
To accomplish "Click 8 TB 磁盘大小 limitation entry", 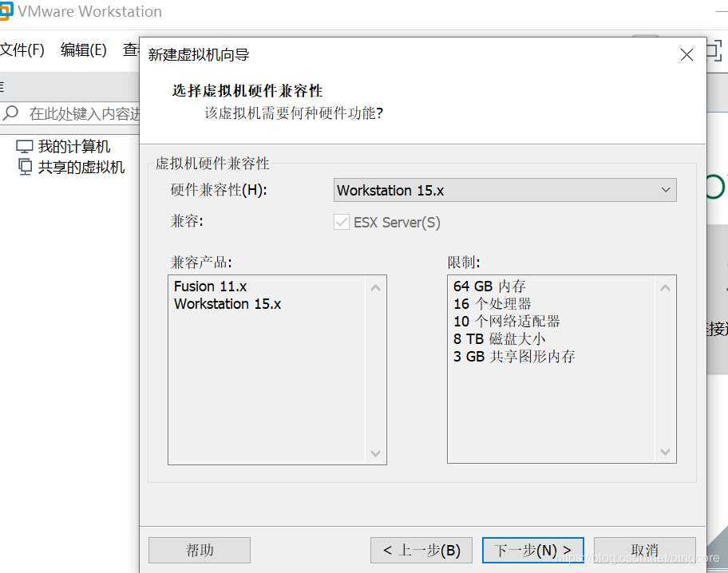I will (x=499, y=339).
